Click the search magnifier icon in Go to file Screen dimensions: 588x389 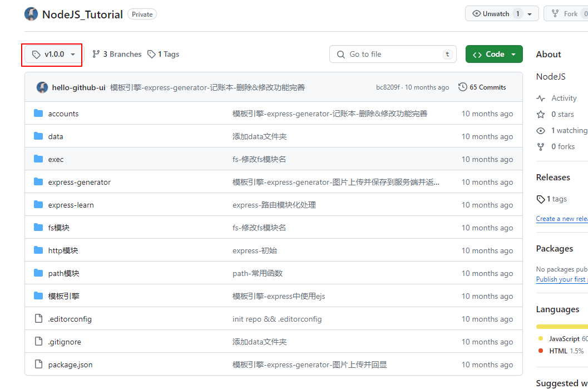click(x=341, y=55)
